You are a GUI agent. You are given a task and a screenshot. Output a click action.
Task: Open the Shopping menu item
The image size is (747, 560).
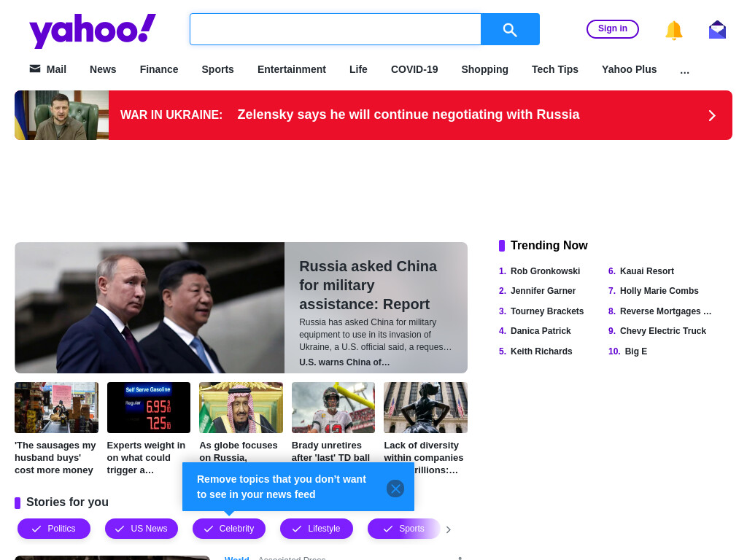coord(484,69)
